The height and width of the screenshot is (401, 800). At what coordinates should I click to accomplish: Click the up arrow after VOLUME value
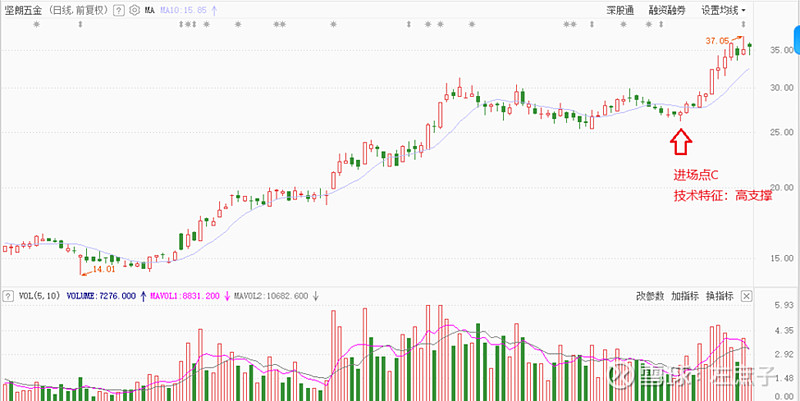[x=143, y=295]
